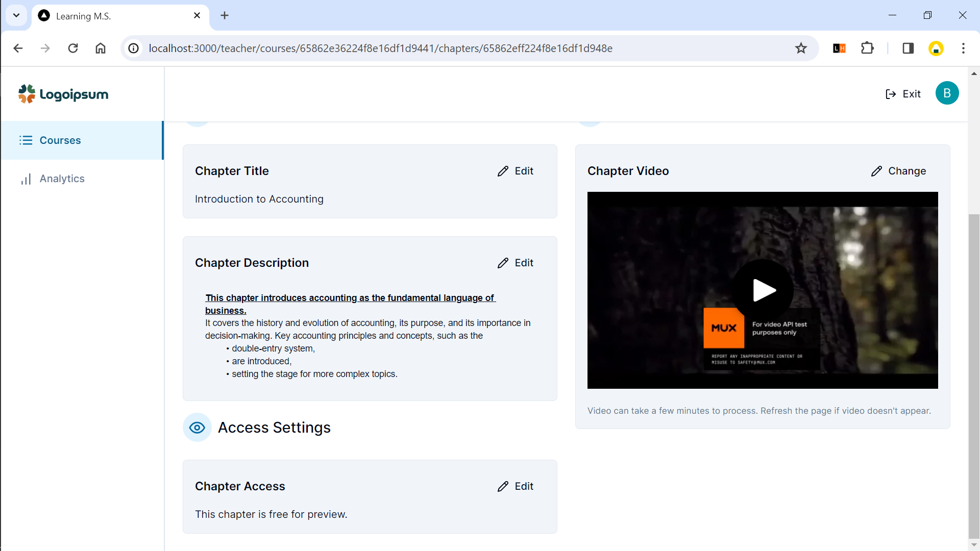
Task: Click the Logoipsum logo
Action: click(63, 94)
